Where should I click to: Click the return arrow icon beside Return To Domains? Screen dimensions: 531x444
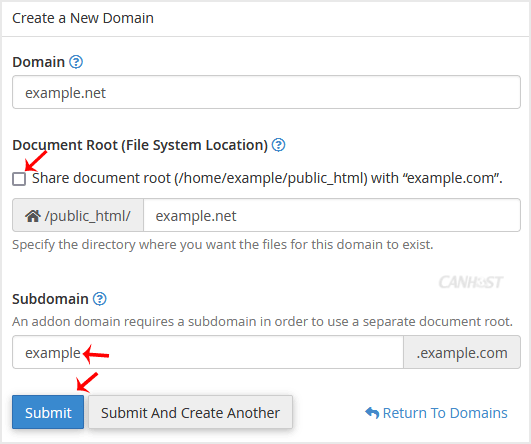(372, 413)
